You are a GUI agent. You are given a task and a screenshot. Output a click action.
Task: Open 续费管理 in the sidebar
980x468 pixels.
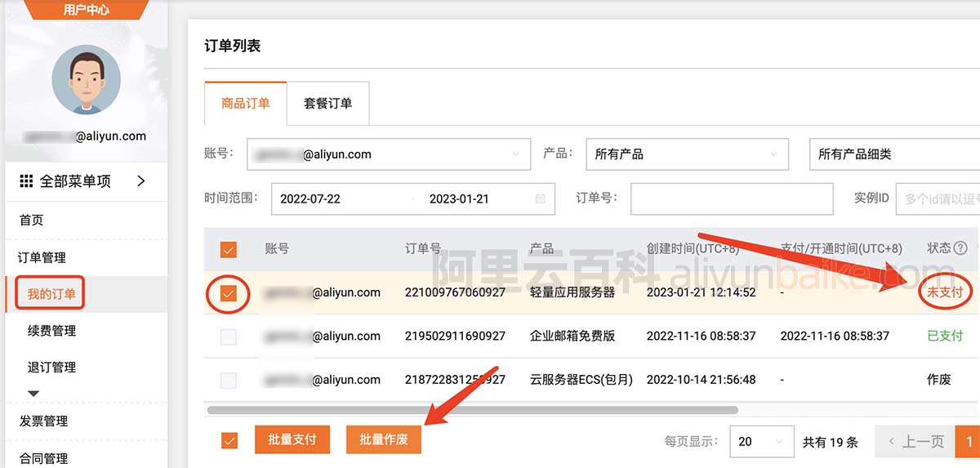(x=51, y=331)
